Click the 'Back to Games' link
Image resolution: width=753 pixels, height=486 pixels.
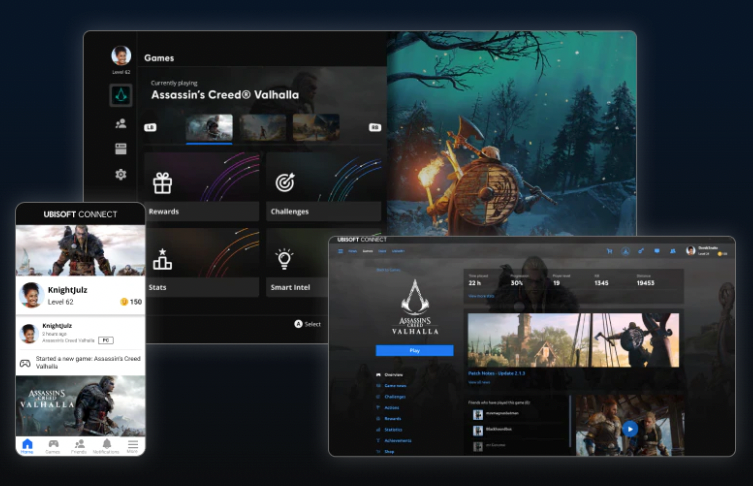[x=388, y=270]
